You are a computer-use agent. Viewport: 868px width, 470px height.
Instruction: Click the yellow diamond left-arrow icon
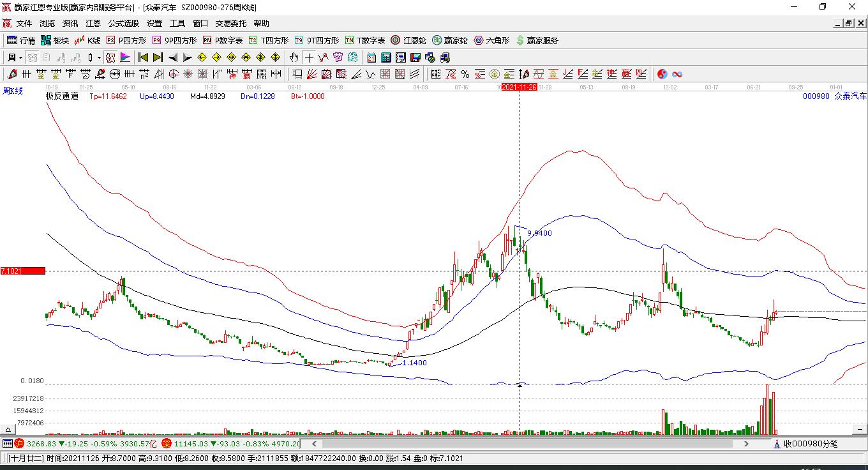[202, 57]
